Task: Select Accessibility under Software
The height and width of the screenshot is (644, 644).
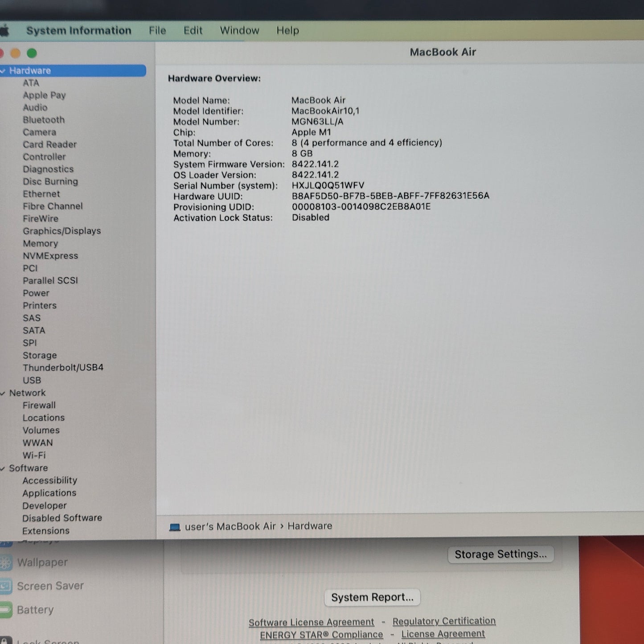Action: click(x=49, y=480)
